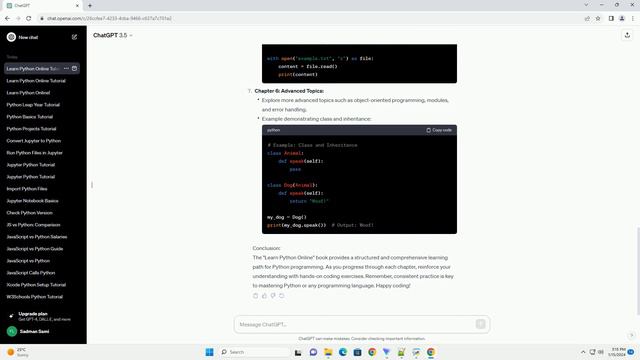Archive the selected Learn Python Online chat
Viewport: 640px width, 360px height.
74,69
